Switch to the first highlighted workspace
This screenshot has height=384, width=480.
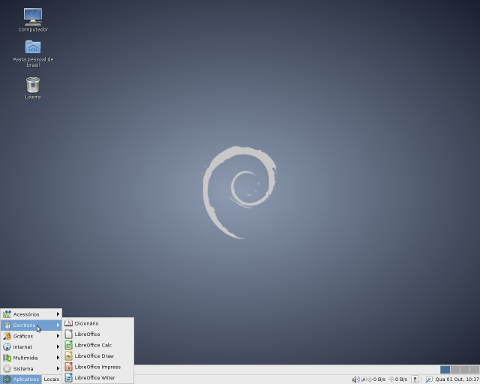coord(445,370)
